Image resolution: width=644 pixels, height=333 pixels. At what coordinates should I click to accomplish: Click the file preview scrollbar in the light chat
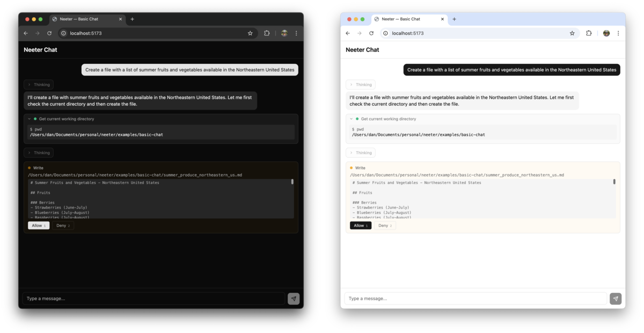pos(614,182)
